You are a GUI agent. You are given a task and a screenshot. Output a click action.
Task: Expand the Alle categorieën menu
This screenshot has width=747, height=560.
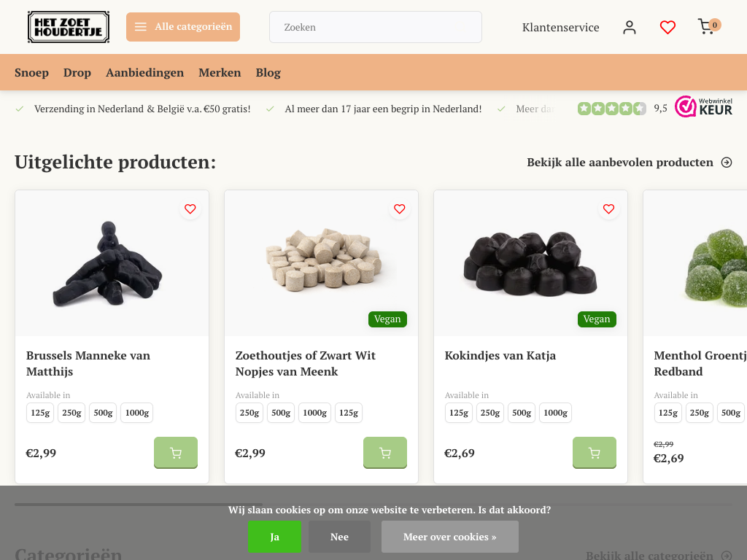coord(183,27)
